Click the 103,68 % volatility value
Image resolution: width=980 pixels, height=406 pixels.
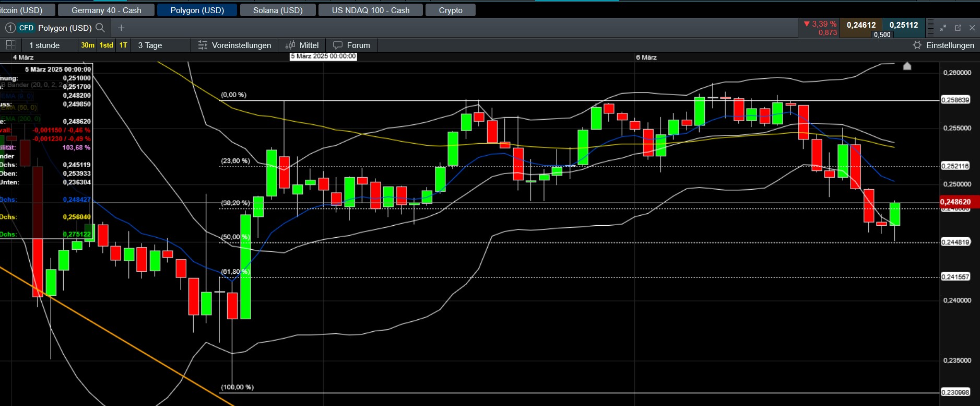[76, 147]
